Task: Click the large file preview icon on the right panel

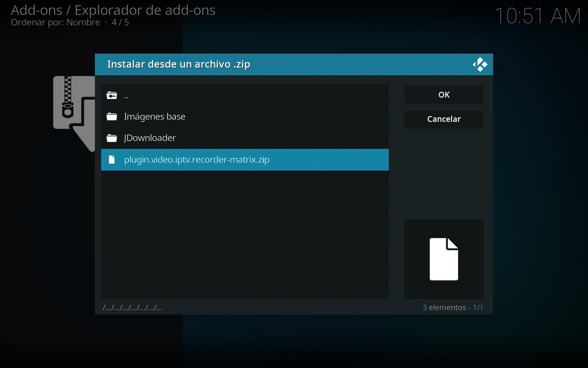Action: (443, 259)
